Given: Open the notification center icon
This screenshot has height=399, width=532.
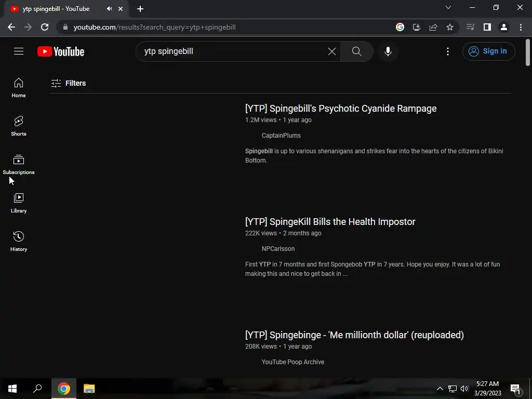Looking at the screenshot, I should tap(515, 389).
